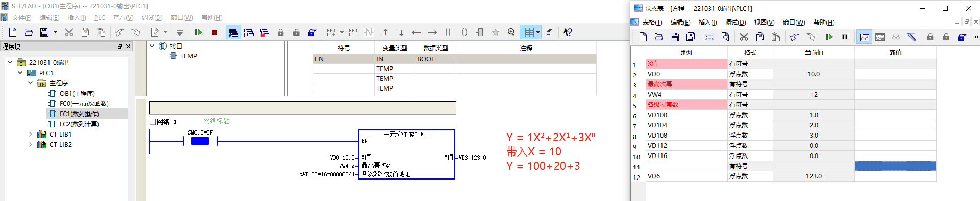
Task: Click the Open folder icon in STL/LAD toolbar
Action: (29, 32)
